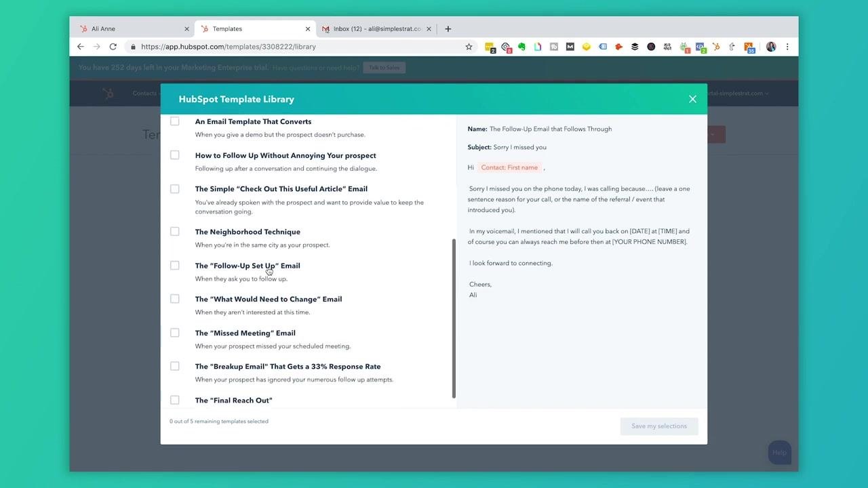Click the 'Contact: First name' token
The height and width of the screenshot is (488, 868).
[509, 167]
